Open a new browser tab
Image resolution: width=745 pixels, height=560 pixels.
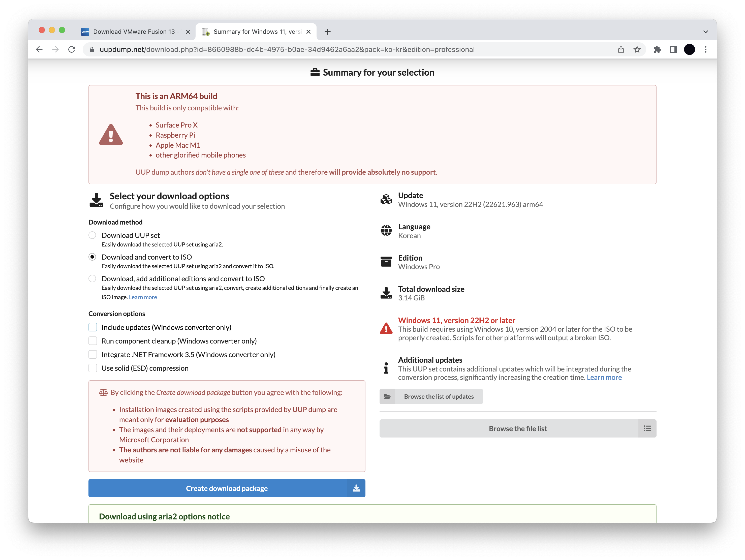pos(327,32)
